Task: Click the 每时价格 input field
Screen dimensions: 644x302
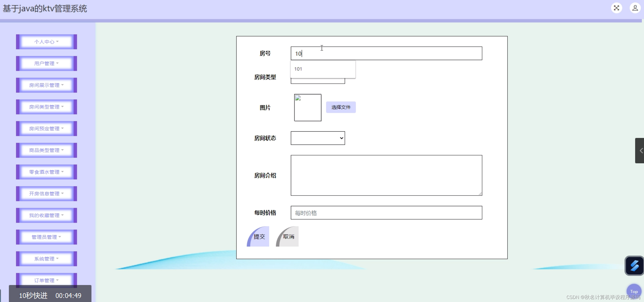Action: click(x=386, y=213)
